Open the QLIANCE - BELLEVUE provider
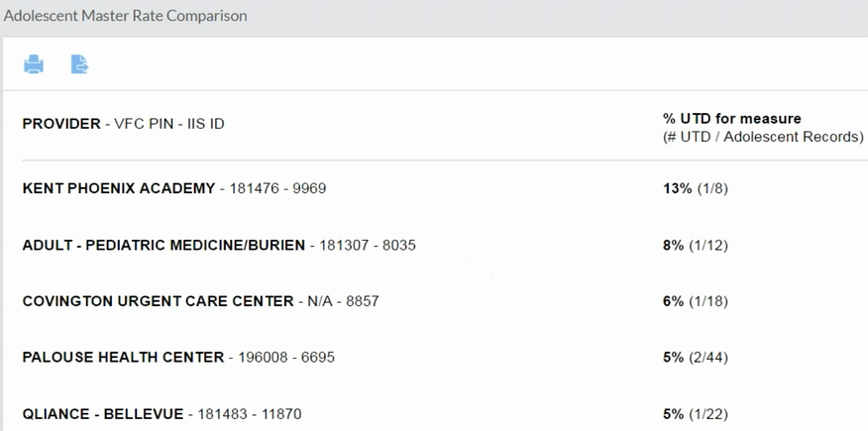Screen dimensions: 868x431 point(103,413)
